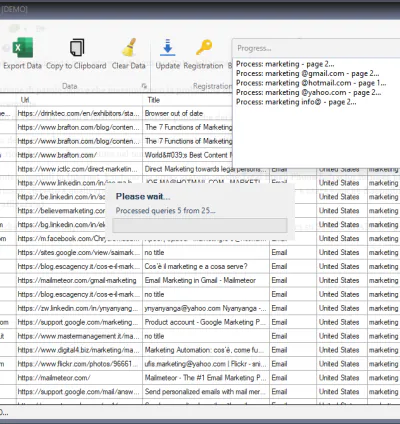The height and width of the screenshot is (424, 400).
Task: Select the sites.google.com/view/saimark Url cell
Action: 79,253
